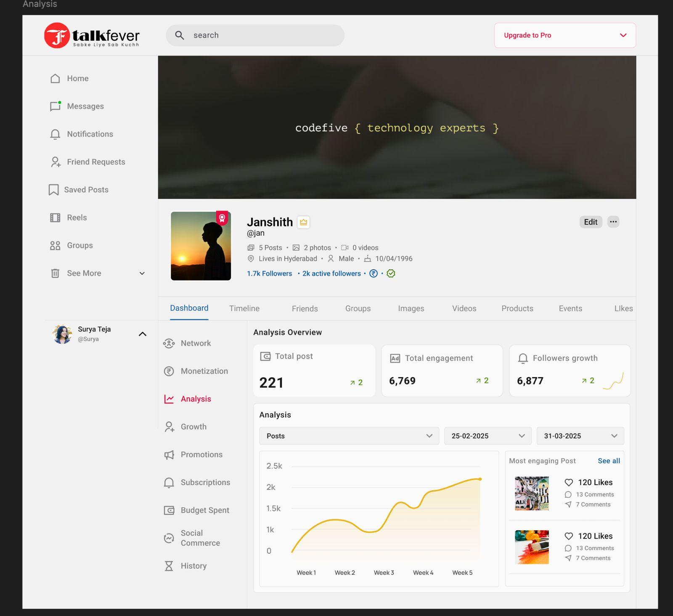The width and height of the screenshot is (673, 616).
Task: Click the Saved Posts bookmark icon
Action: pos(53,190)
